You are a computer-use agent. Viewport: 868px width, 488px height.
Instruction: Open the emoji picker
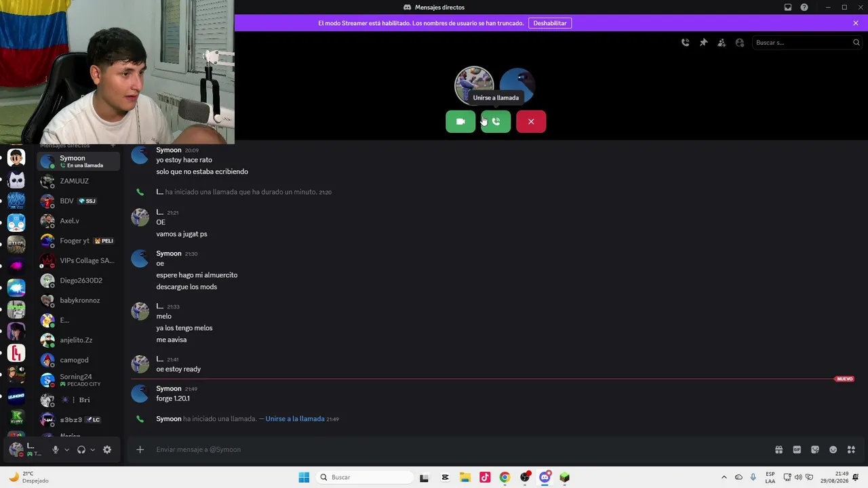click(x=833, y=449)
